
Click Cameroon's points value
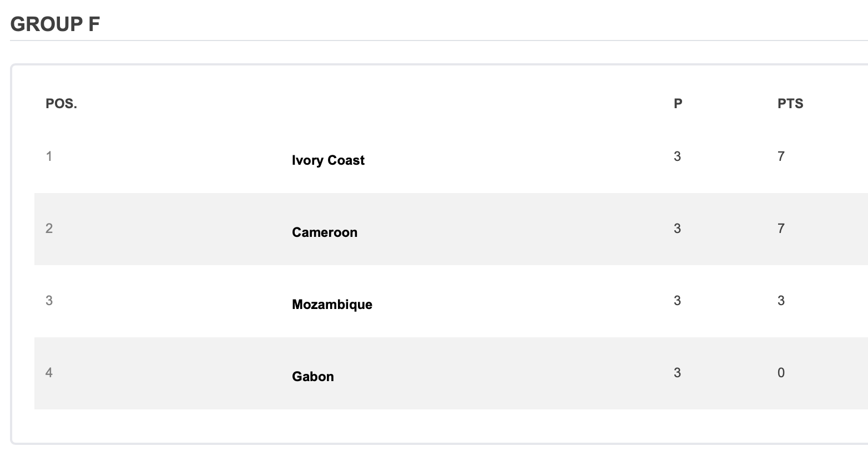pos(781,229)
